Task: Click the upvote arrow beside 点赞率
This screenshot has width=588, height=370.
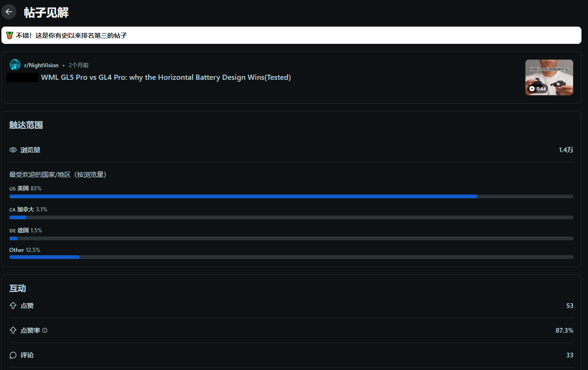Action: pyautogui.click(x=13, y=330)
